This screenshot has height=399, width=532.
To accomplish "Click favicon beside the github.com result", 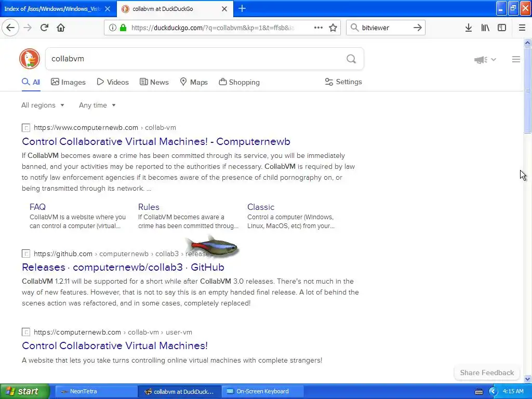I will 26,254.
